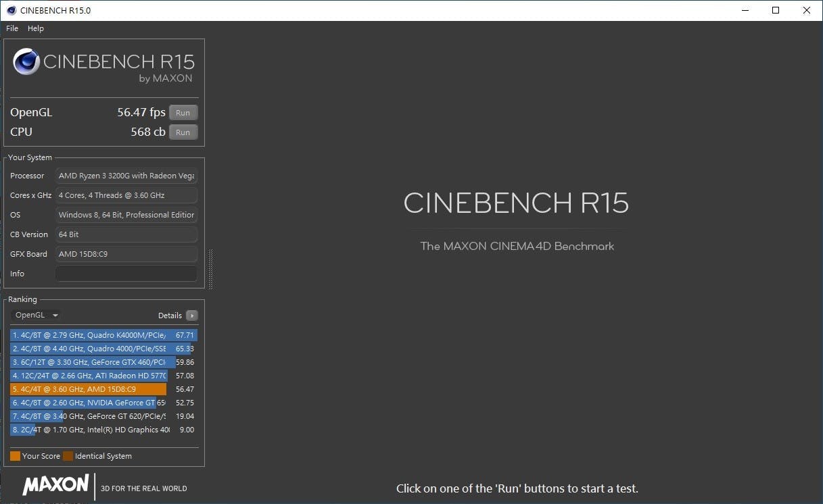The height and width of the screenshot is (504, 823).
Task: Select the GFX Board field
Action: tap(126, 254)
